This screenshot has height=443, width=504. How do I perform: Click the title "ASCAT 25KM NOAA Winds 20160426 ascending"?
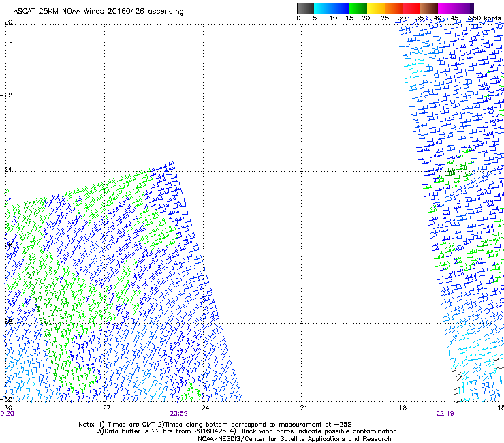click(98, 12)
